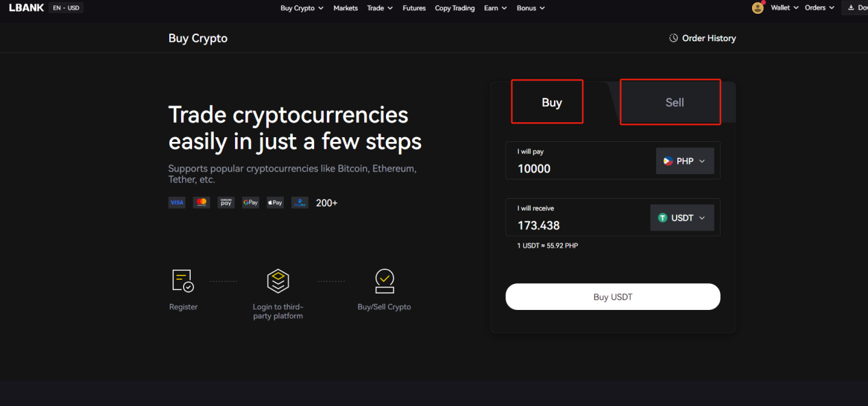
Task: Click the Order History clock icon
Action: tap(673, 38)
